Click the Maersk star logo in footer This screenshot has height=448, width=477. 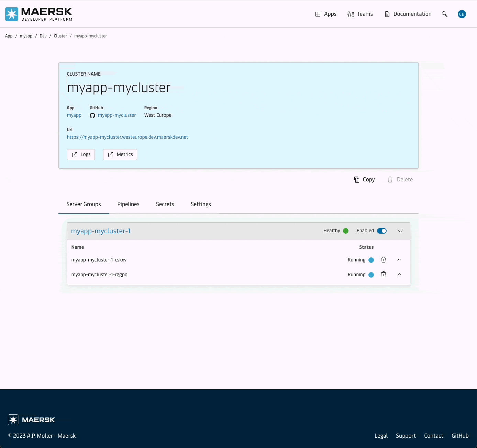(13, 420)
